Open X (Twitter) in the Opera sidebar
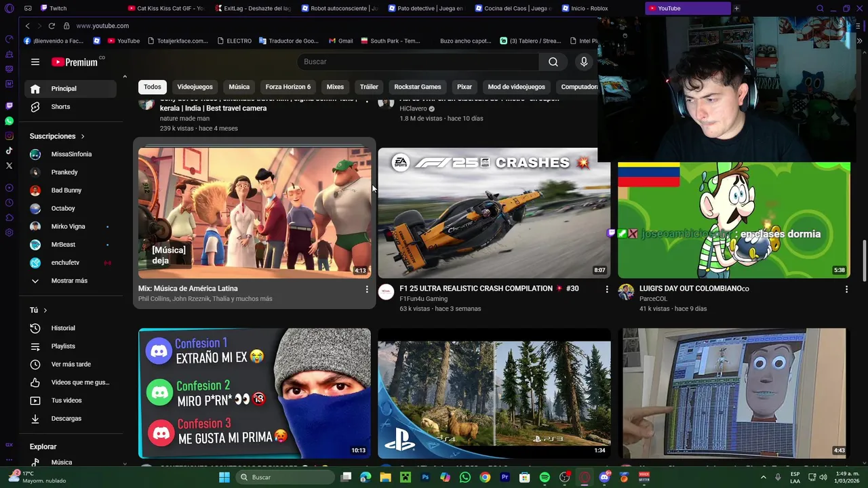 pos(9,165)
